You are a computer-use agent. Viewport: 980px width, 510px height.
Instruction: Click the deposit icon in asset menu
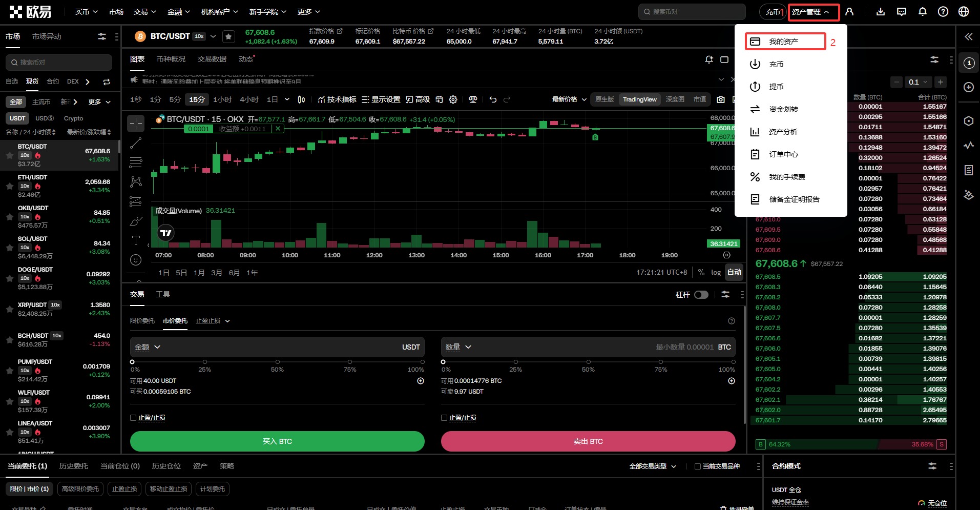coord(755,64)
